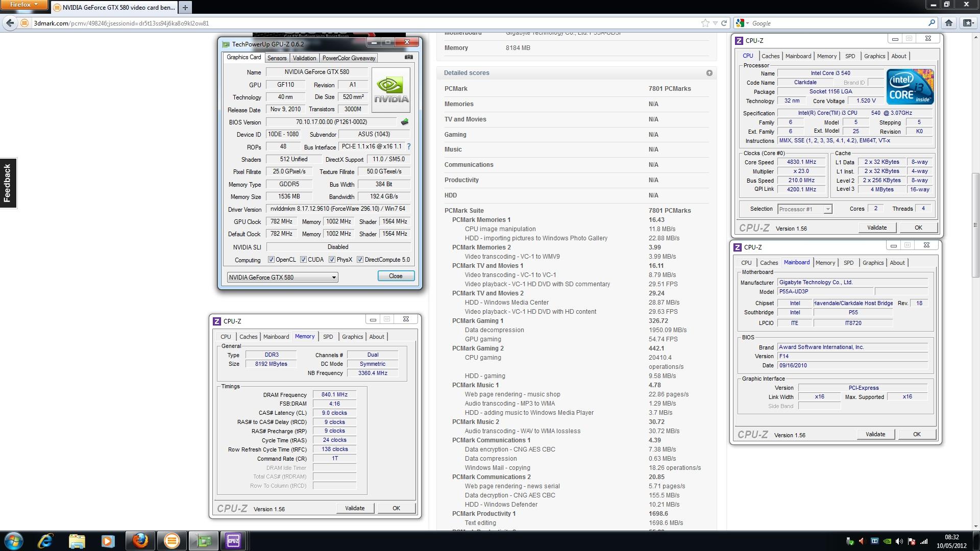This screenshot has height=551, width=980.
Task: Toggle the CUDA checkbox in GPU-Z
Action: [x=303, y=260]
